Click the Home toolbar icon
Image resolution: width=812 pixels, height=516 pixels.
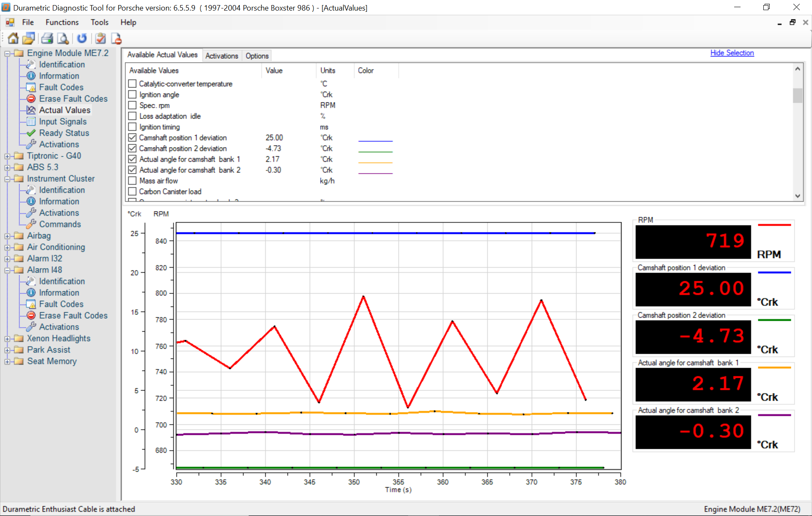click(x=13, y=38)
